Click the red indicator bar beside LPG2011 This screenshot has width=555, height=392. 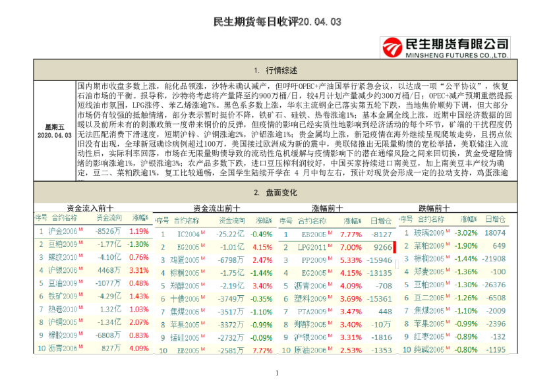[x=394, y=248]
